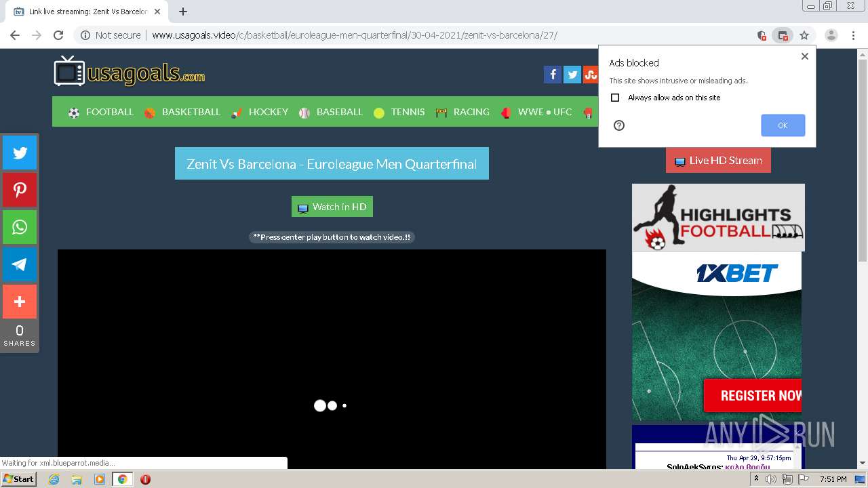Open more share options plus button

20,302
